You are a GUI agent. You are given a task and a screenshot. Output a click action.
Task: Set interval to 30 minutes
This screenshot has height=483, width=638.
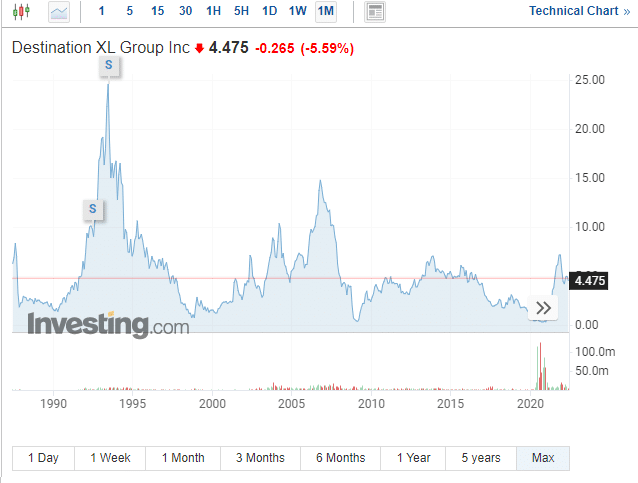(186, 11)
